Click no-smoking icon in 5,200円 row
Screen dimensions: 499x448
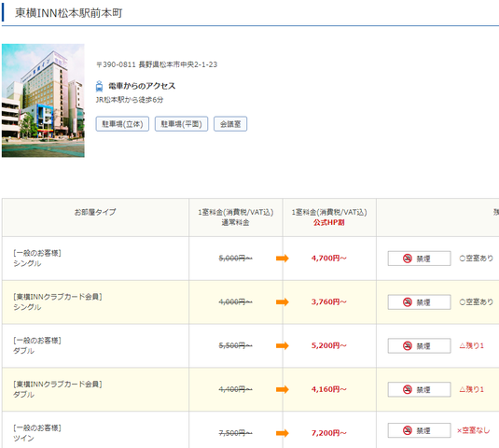click(408, 345)
